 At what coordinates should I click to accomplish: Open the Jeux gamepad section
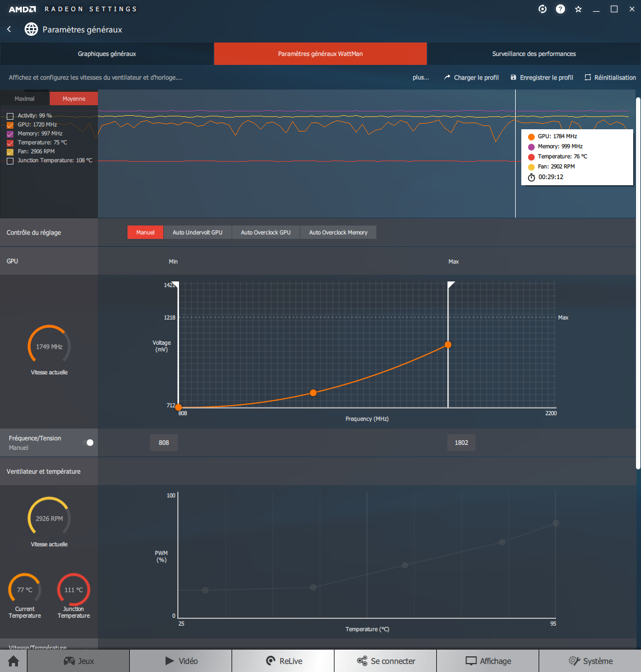[x=78, y=661]
